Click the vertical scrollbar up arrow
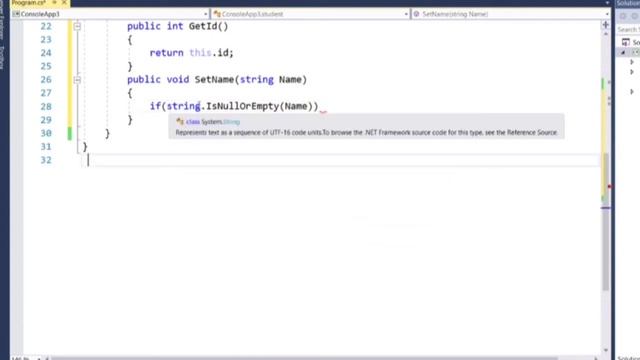The height and width of the screenshot is (360, 640). click(606, 34)
